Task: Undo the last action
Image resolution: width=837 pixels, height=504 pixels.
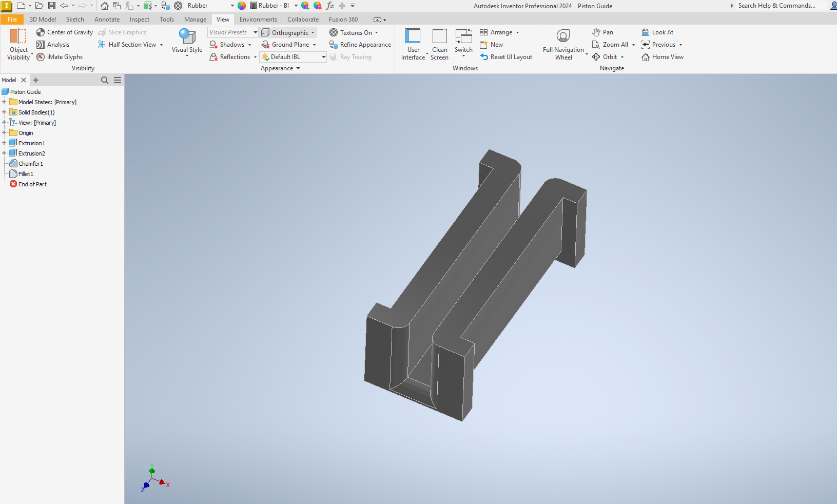Action: pyautogui.click(x=64, y=6)
